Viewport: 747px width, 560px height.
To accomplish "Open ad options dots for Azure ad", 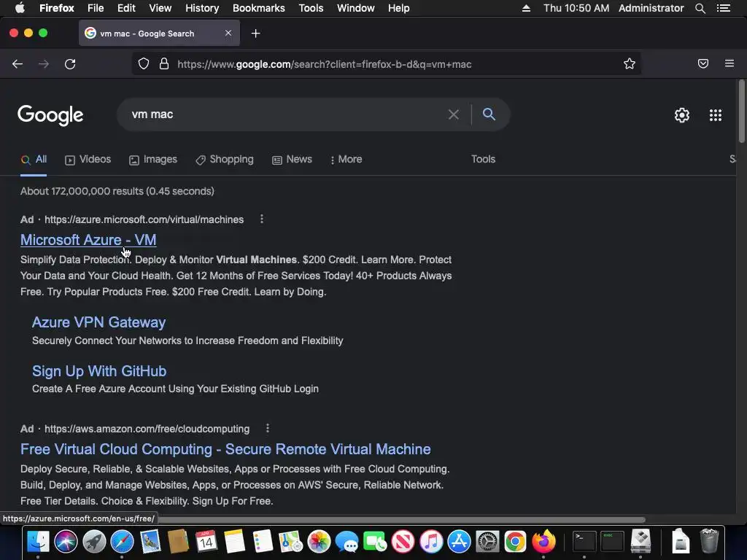I will (x=262, y=219).
